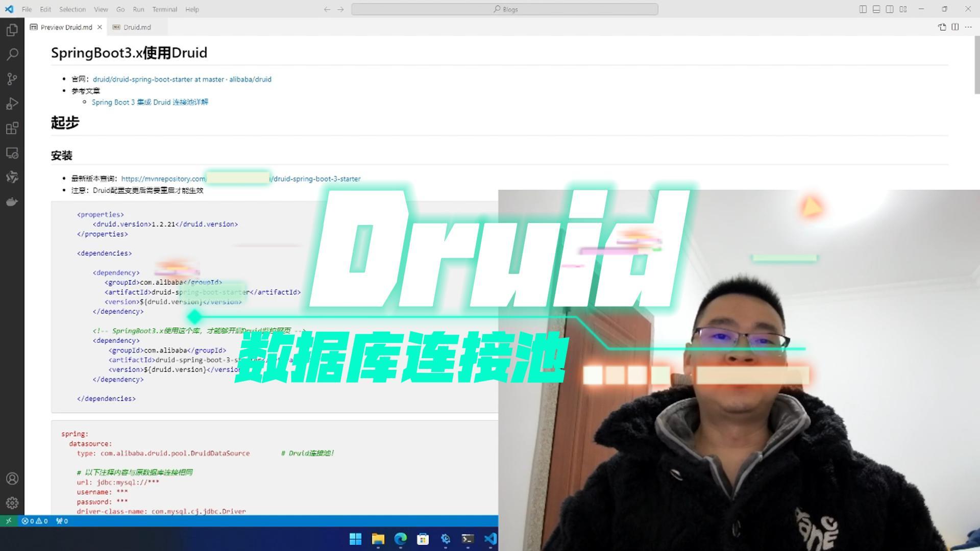Go back with the navigation arrow
This screenshot has width=980, height=551.
tap(327, 9)
